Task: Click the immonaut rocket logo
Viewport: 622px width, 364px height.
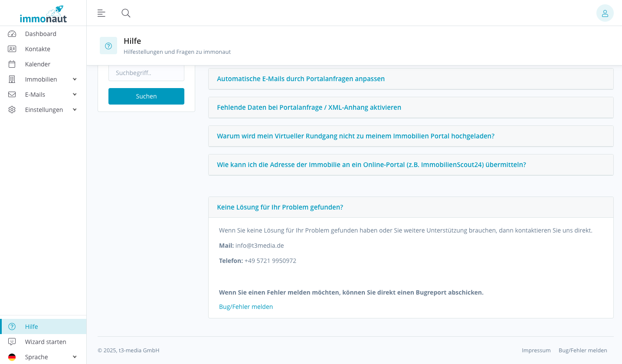Action: point(43,14)
